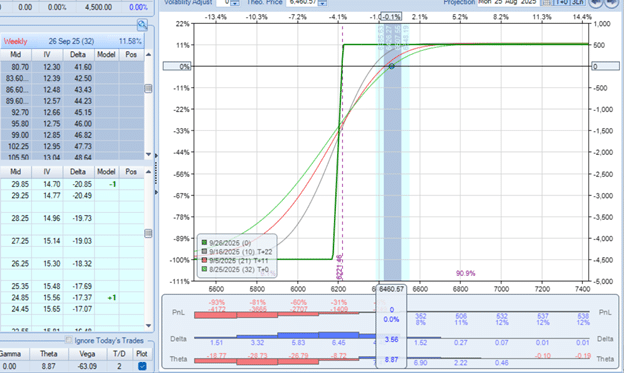624x373 pixels.
Task: Open the Projection date field
Action: pos(510,2)
